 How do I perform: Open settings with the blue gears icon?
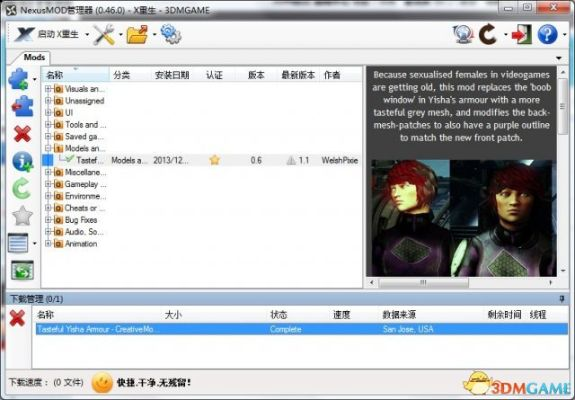171,34
